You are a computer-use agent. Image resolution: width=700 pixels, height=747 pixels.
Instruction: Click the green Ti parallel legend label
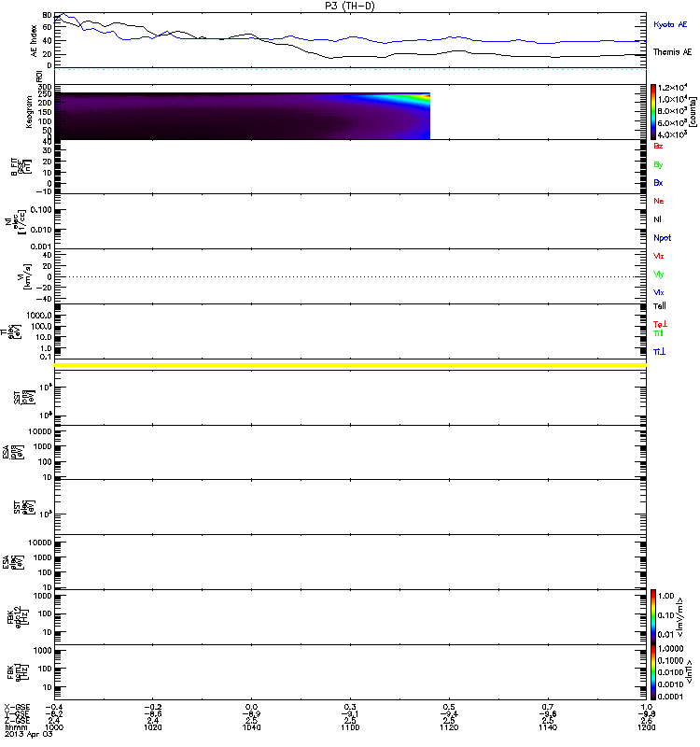(658, 333)
